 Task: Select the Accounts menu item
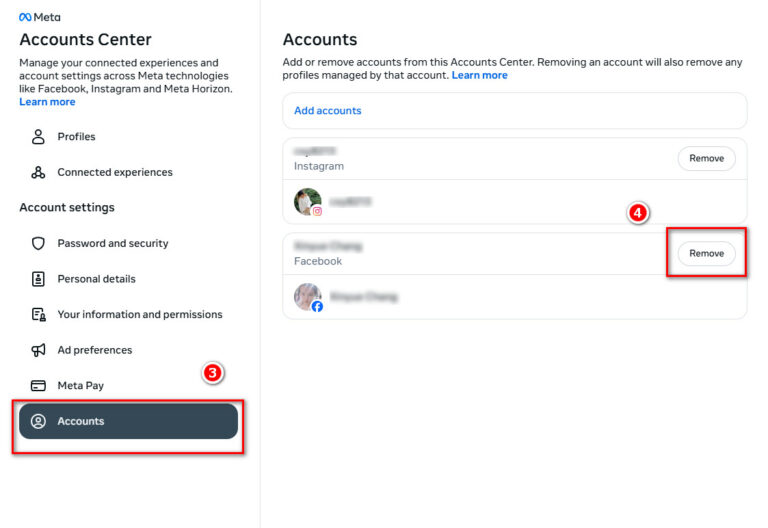click(x=128, y=421)
